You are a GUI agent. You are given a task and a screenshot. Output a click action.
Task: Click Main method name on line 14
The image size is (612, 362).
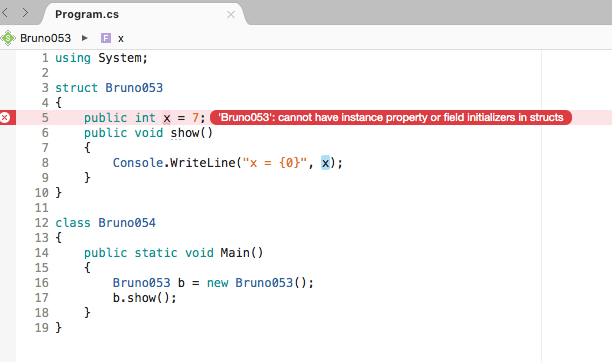[235, 253]
